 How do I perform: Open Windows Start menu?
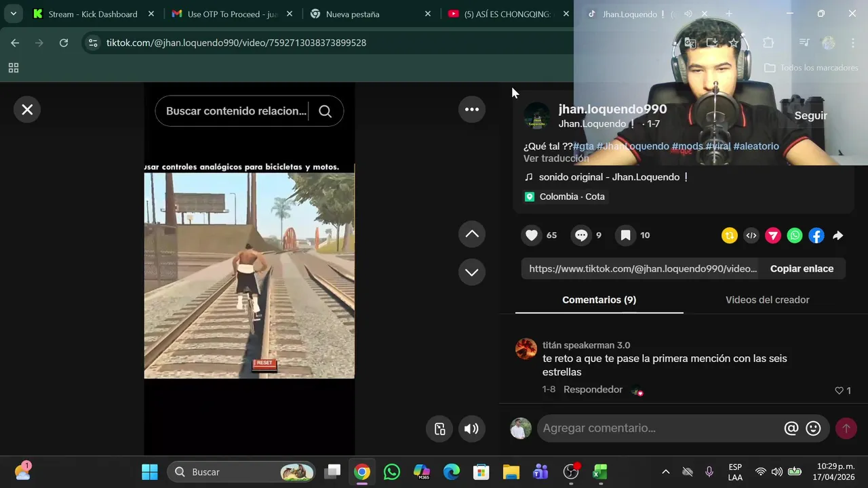tap(150, 472)
